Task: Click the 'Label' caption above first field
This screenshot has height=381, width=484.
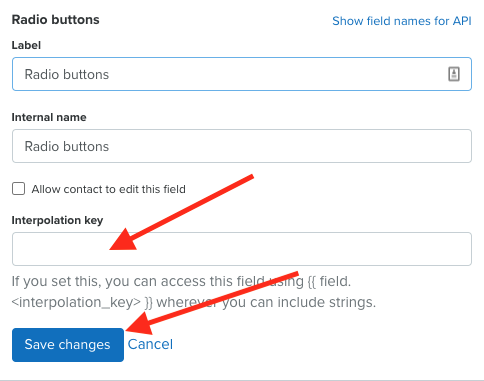Action: [26, 45]
